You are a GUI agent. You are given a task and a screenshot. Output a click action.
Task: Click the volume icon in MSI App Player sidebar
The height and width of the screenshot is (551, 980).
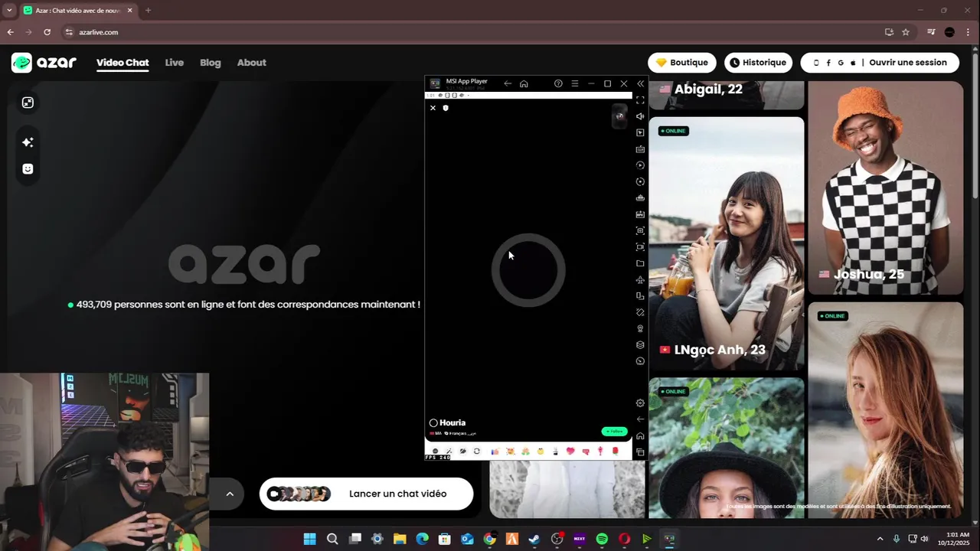pos(640,116)
